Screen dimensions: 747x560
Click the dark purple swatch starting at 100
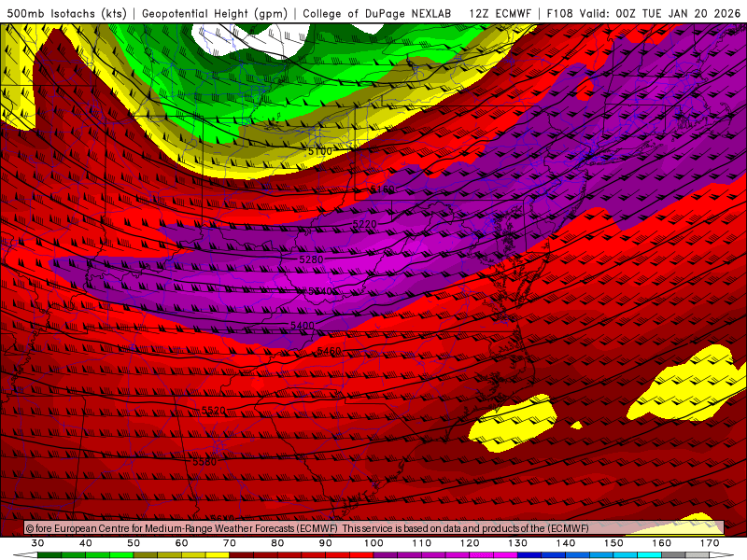pyautogui.click(x=386, y=554)
